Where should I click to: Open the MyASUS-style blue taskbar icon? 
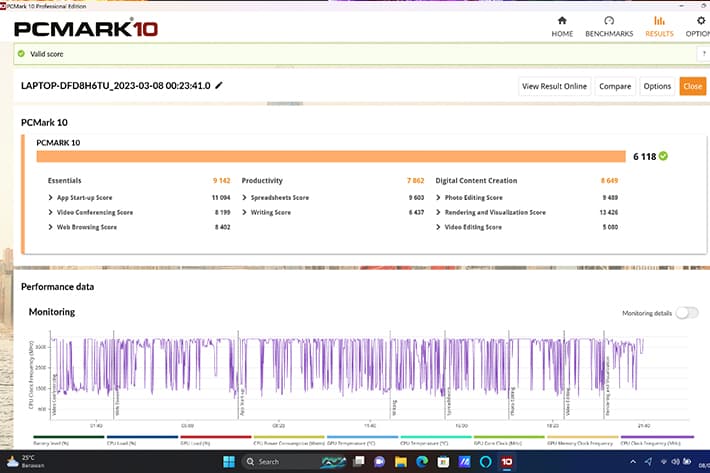tap(465, 462)
